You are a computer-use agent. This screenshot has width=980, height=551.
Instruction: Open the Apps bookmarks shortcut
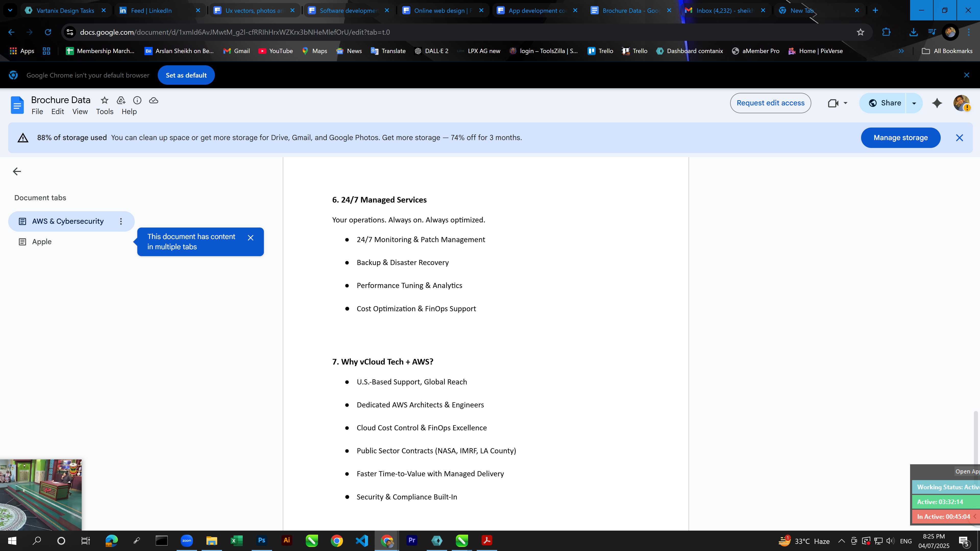pos(22,51)
